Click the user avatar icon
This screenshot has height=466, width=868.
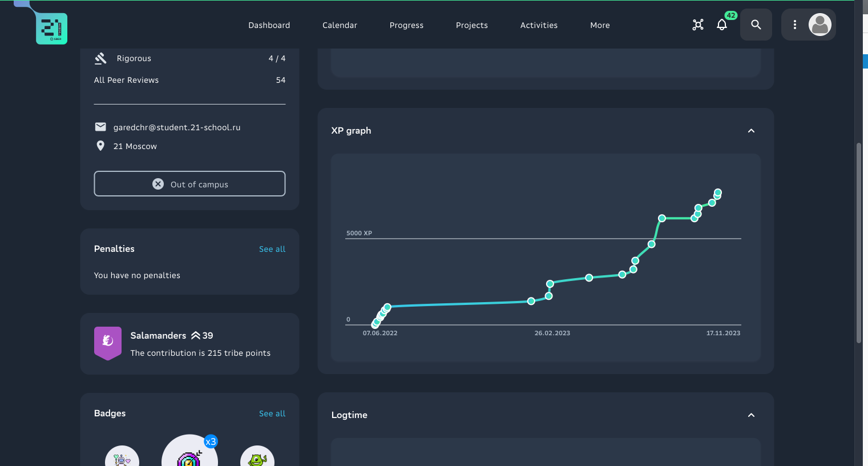pyautogui.click(x=820, y=25)
